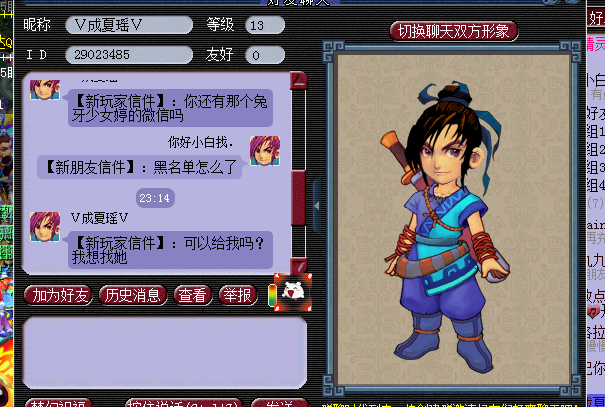The width and height of the screenshot is (605, 407).
Task: Click the top avatar beside 兔牙少女 message
Action: click(45, 90)
